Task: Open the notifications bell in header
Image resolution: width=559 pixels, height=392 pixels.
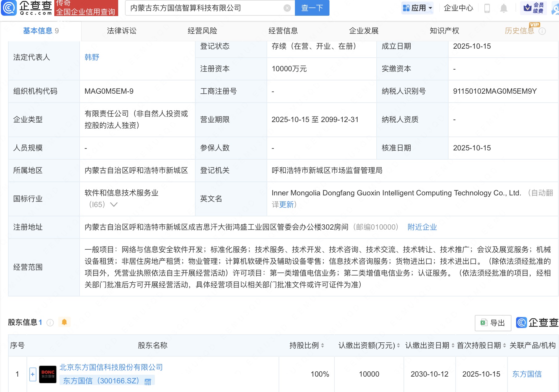Action: pyautogui.click(x=503, y=8)
